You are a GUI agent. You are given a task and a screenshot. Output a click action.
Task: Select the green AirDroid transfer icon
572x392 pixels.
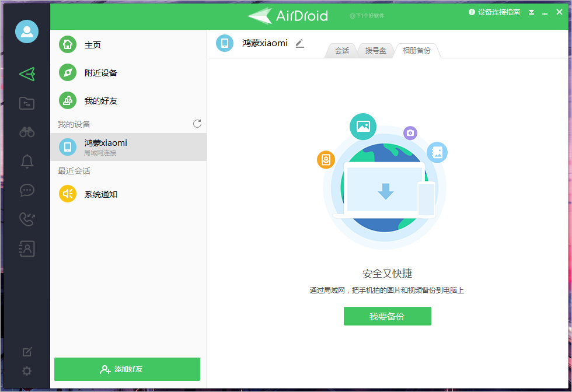(27, 73)
